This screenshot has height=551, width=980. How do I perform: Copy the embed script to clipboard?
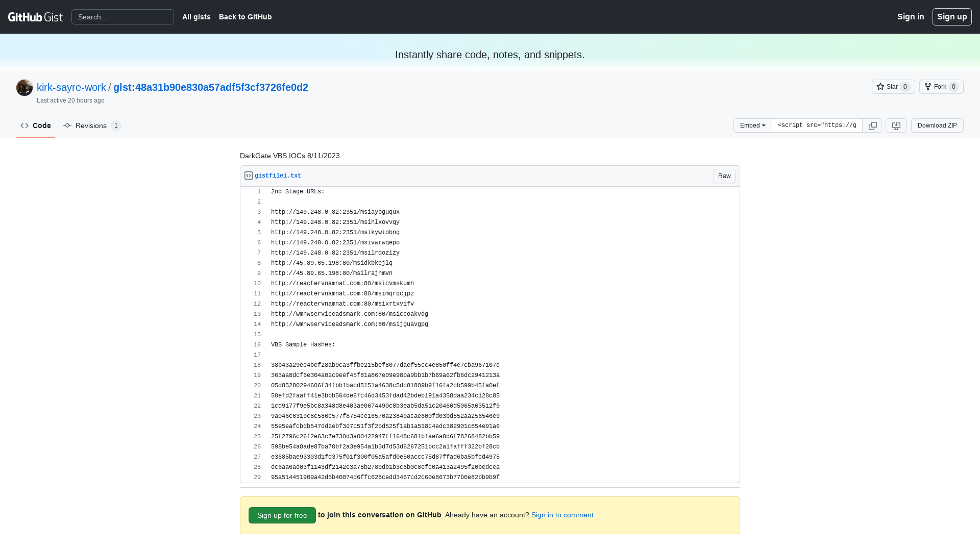point(872,126)
